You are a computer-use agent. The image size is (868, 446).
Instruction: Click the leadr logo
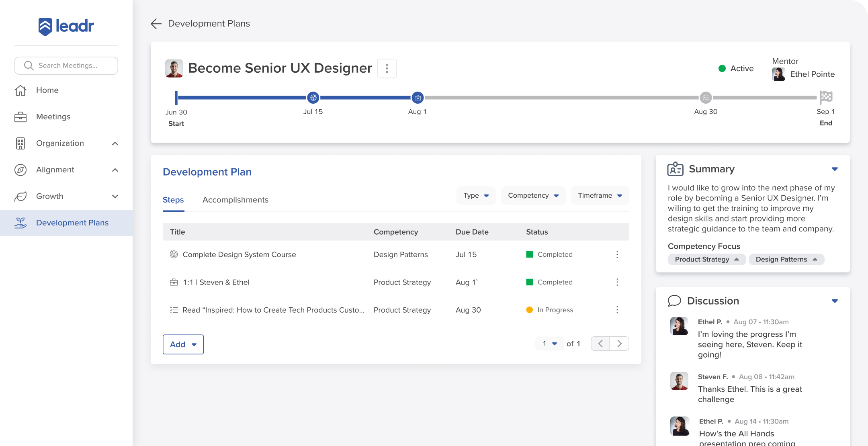(x=66, y=27)
